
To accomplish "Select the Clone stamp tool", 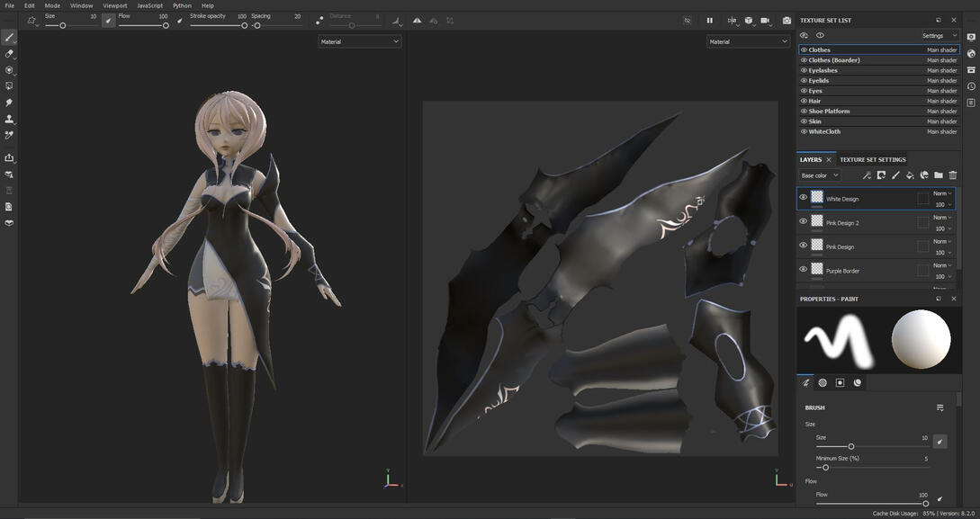I will [9, 119].
